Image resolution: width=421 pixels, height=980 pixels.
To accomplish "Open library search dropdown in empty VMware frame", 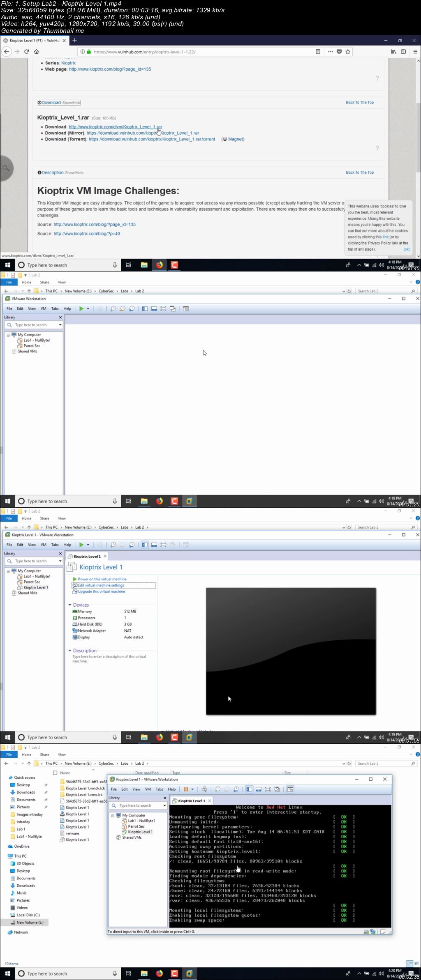I will [x=60, y=325].
